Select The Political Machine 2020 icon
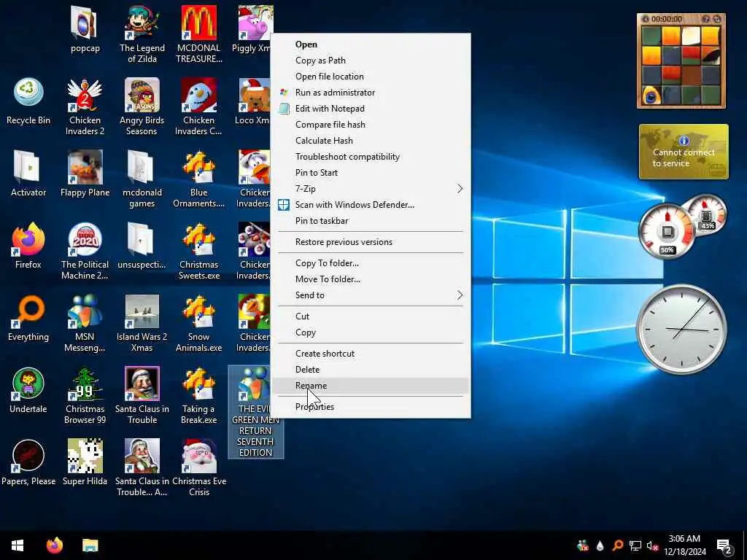The height and width of the screenshot is (560, 747). click(x=85, y=251)
